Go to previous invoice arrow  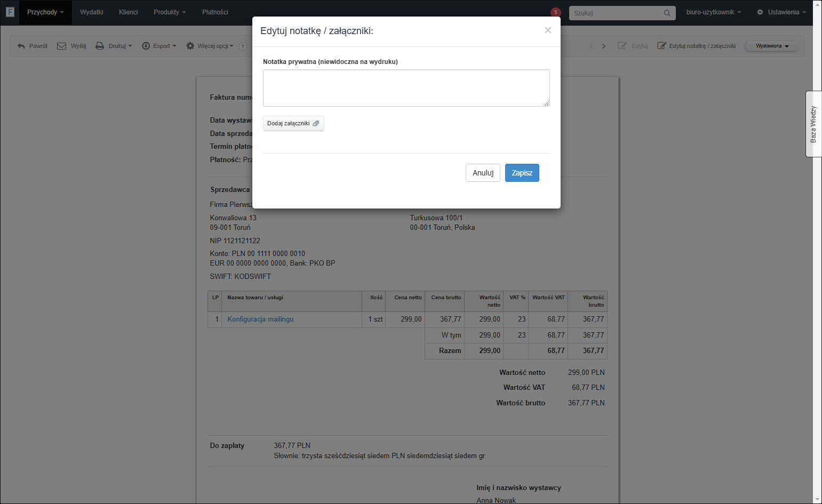591,46
